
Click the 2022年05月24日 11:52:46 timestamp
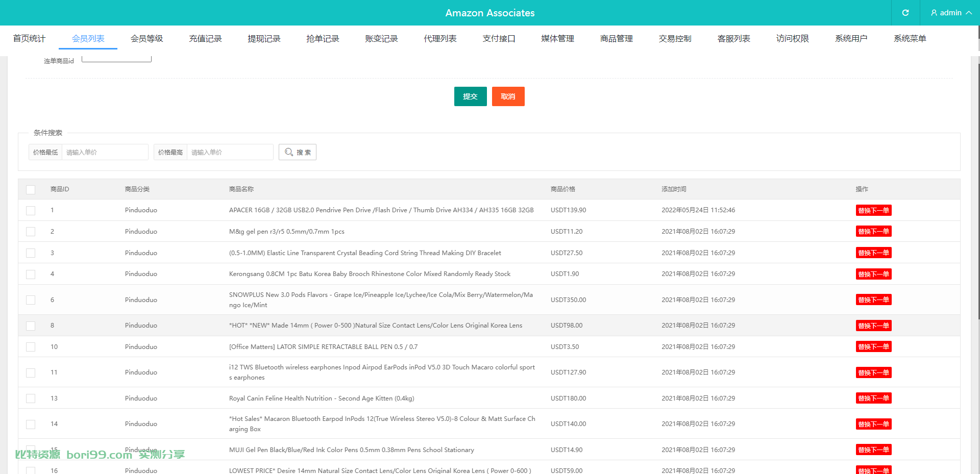coord(698,210)
